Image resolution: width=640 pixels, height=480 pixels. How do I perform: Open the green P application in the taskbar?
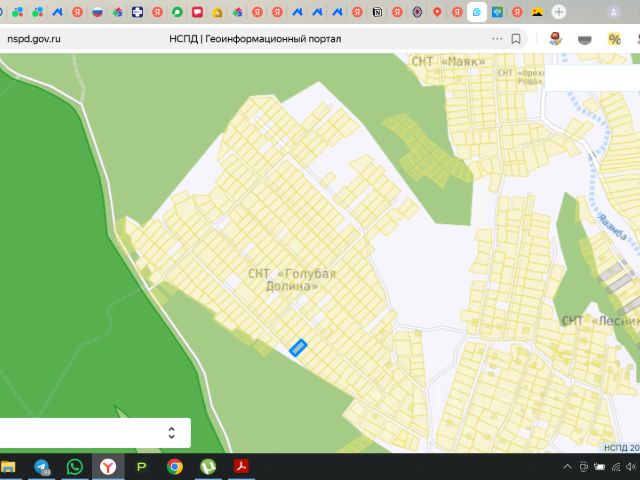coord(141,467)
